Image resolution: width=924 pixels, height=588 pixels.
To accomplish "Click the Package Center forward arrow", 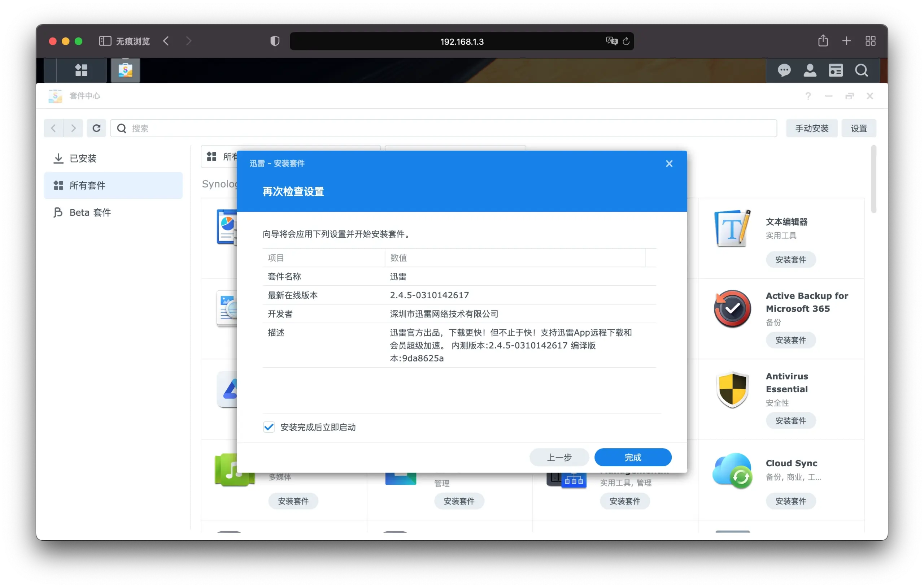I will pyautogui.click(x=73, y=128).
